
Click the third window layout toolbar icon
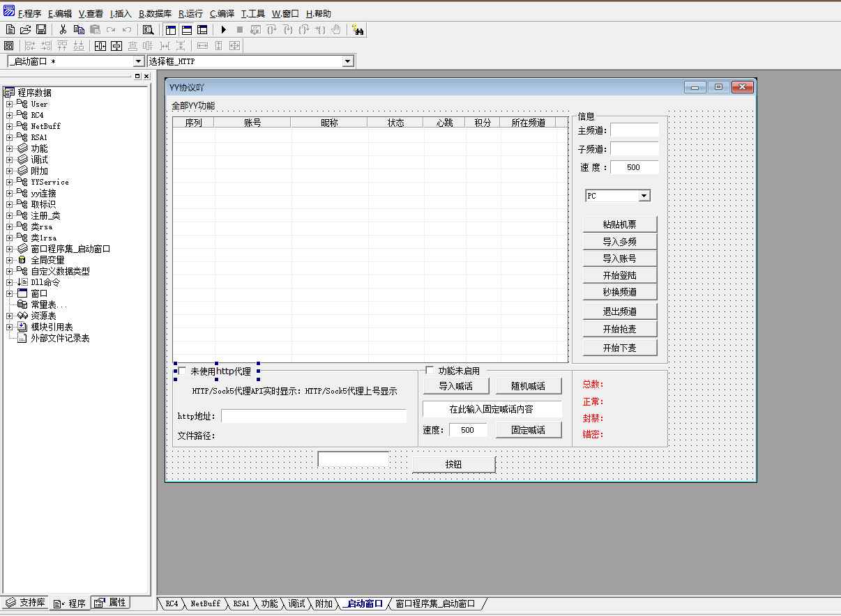tap(202, 29)
